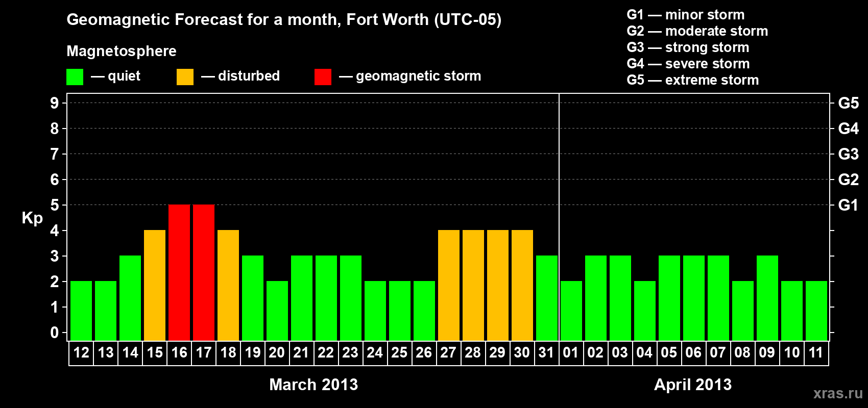
Task: Click the date label 28
Action: click(473, 352)
